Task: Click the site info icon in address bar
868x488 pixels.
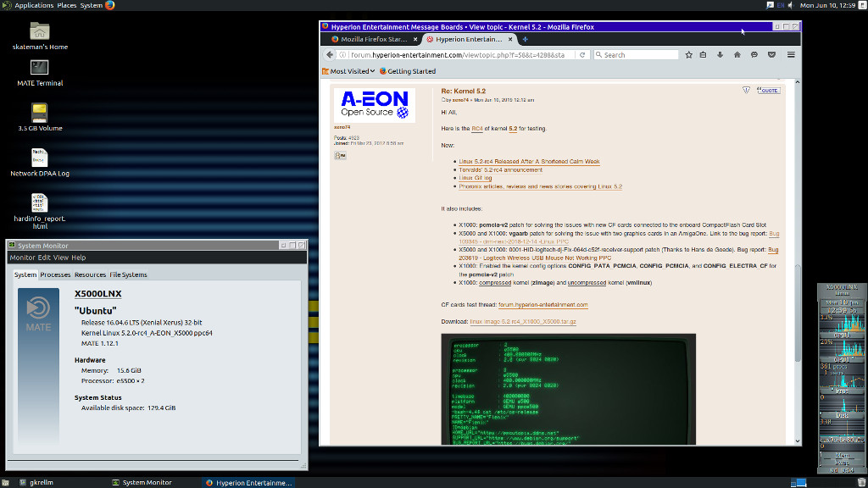Action: (342, 55)
